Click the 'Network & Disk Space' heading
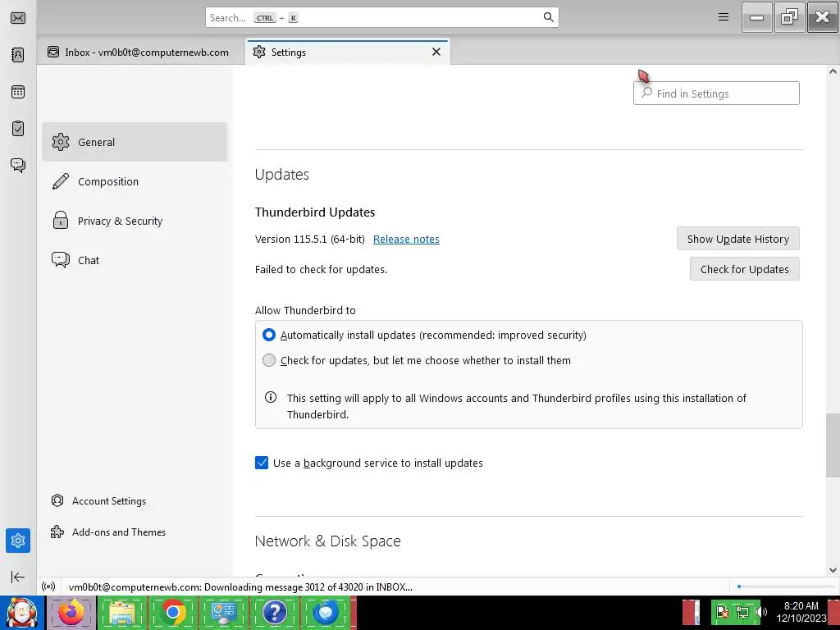Viewport: 840px width, 630px height. (x=327, y=541)
